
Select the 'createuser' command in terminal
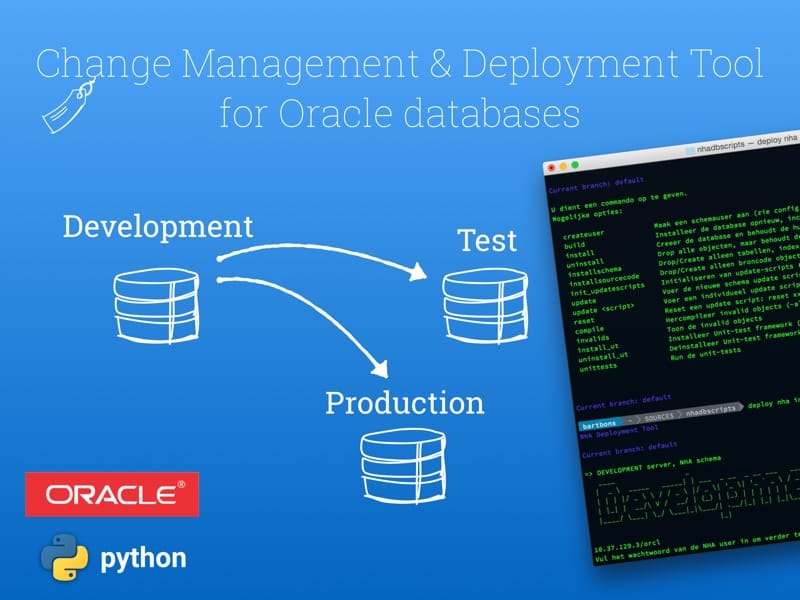[584, 235]
